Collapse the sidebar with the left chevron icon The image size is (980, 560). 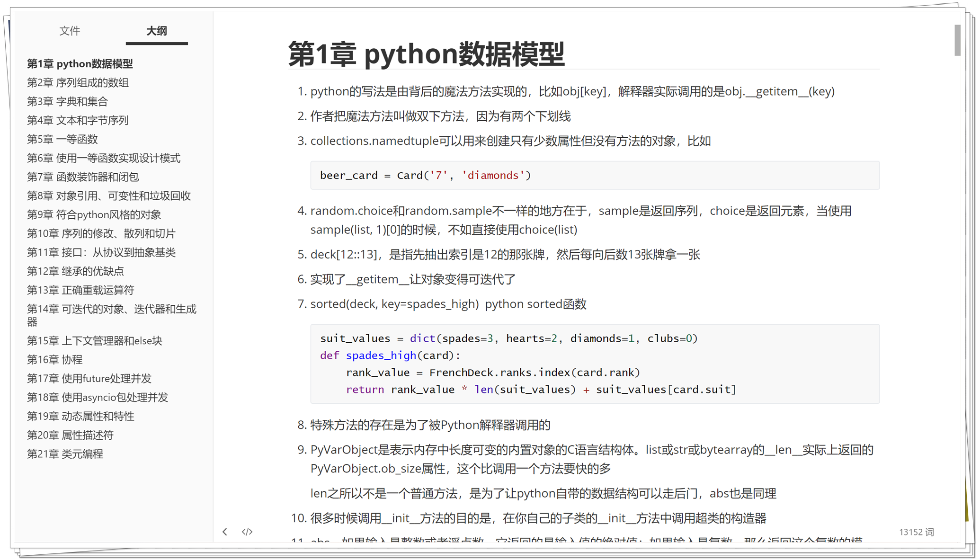coord(225,532)
